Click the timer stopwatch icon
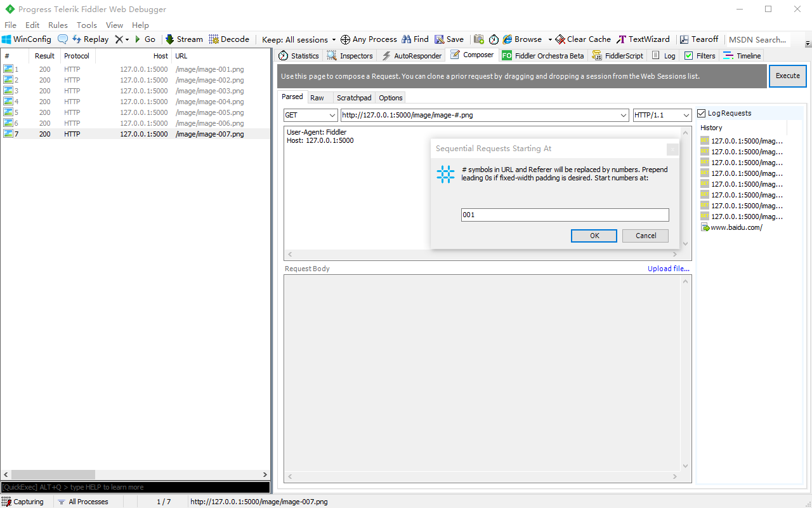The height and width of the screenshot is (508, 812). (x=494, y=39)
